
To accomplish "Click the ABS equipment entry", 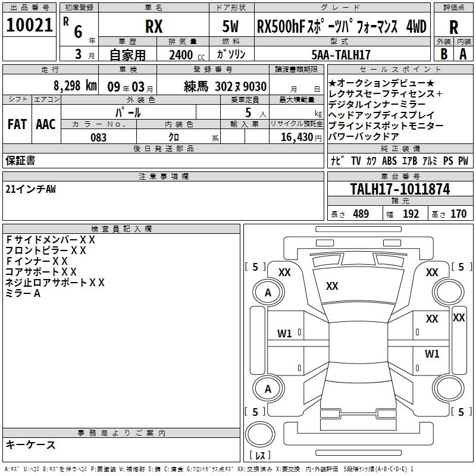I will [x=390, y=161].
